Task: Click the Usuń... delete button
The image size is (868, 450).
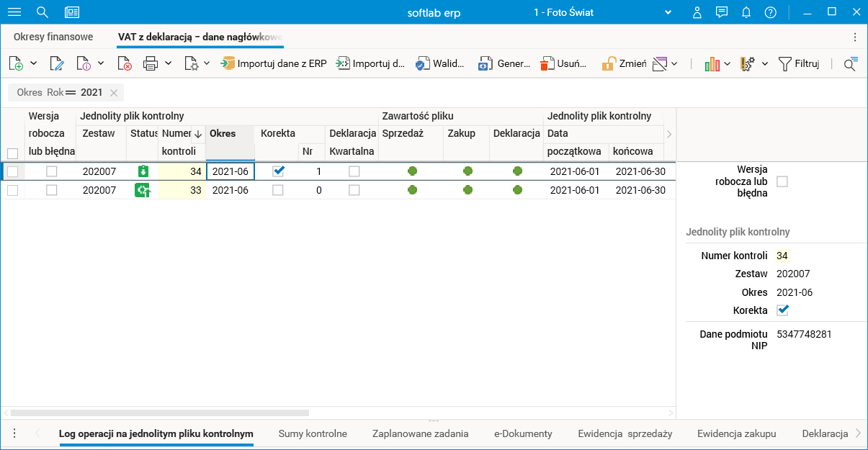Action: (563, 63)
